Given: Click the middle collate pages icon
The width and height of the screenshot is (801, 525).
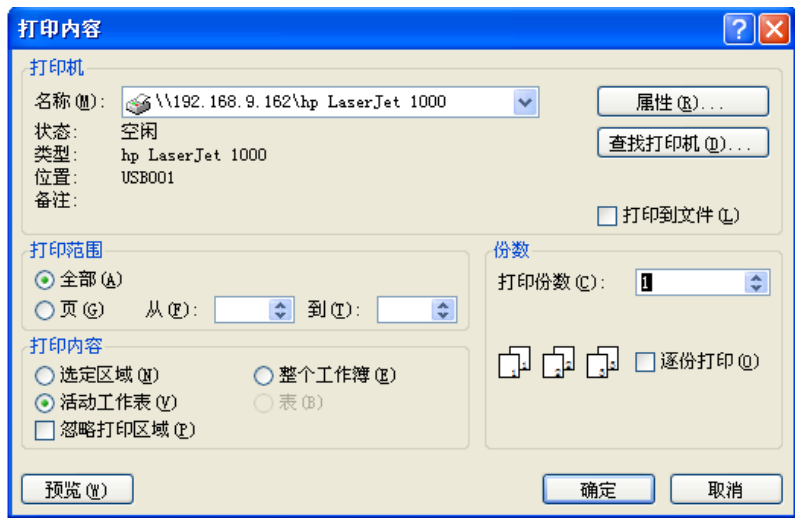Looking at the screenshot, I should 558,363.
